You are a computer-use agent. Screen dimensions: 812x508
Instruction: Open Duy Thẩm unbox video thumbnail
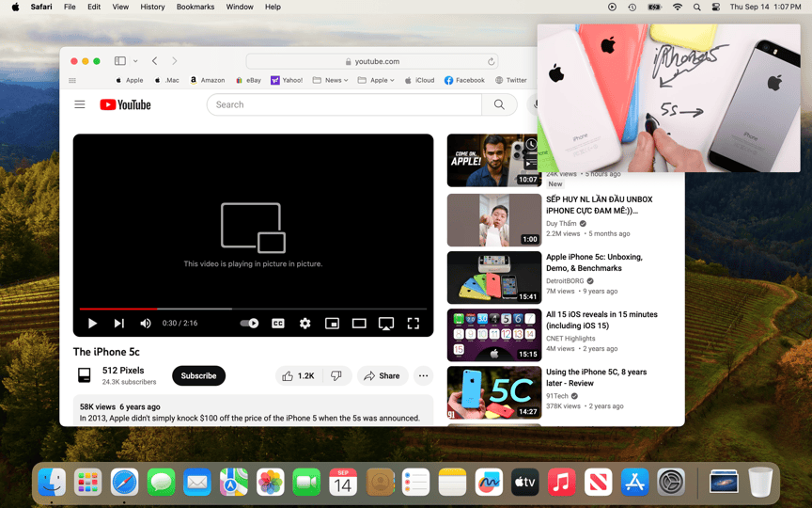click(494, 220)
